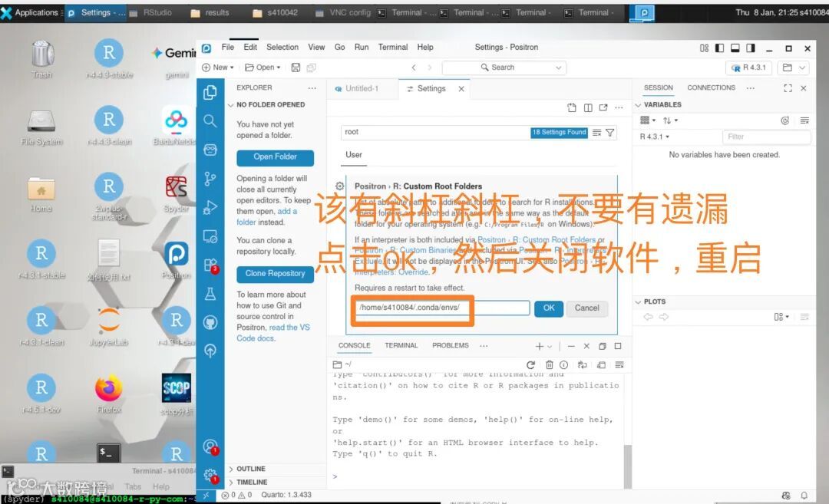Select the User settings scope tab
Viewport: 829px width, 504px height.
coord(354,155)
